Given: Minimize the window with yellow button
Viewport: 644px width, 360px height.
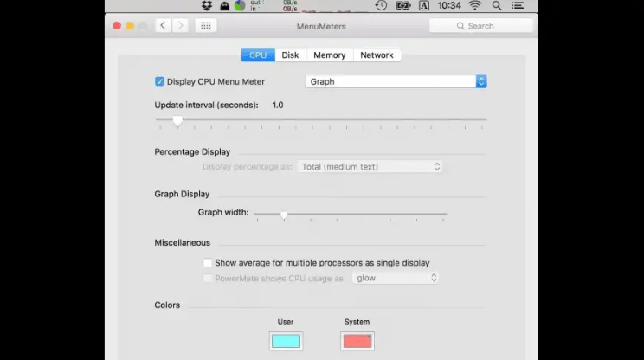Looking at the screenshot, I should click(x=130, y=26).
